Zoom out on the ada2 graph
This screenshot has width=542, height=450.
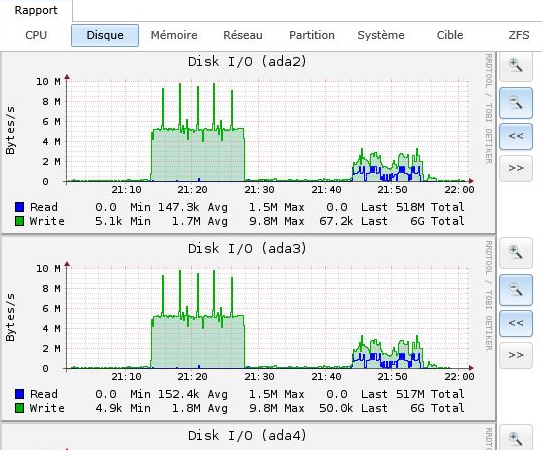[x=516, y=103]
